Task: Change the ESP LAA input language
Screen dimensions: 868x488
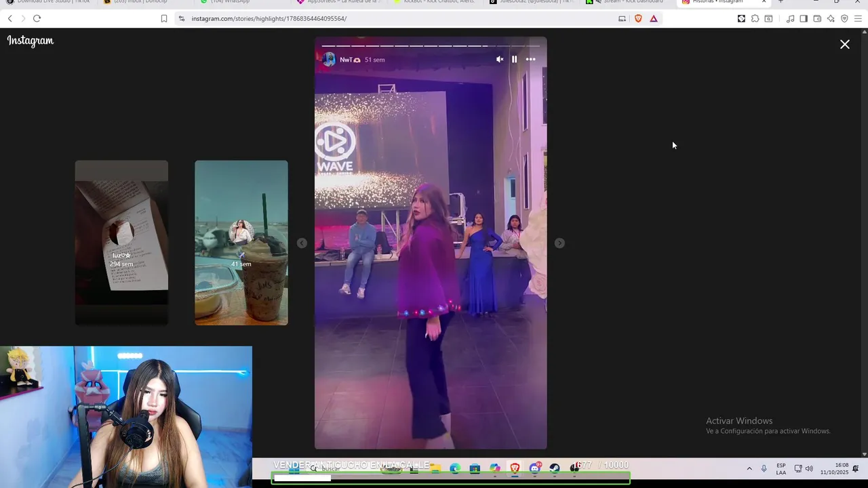Action: click(x=781, y=468)
